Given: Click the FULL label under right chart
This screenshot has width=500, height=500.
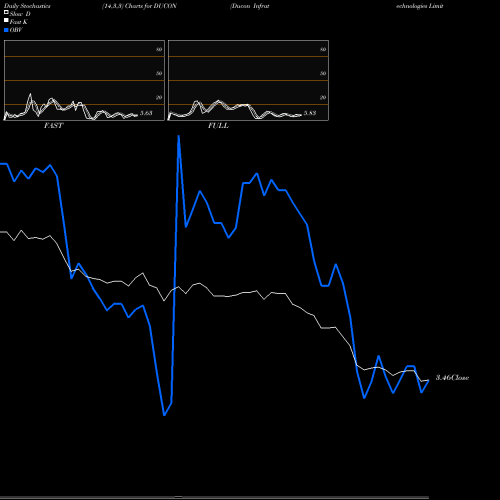Looking at the screenshot, I should [x=218, y=126].
